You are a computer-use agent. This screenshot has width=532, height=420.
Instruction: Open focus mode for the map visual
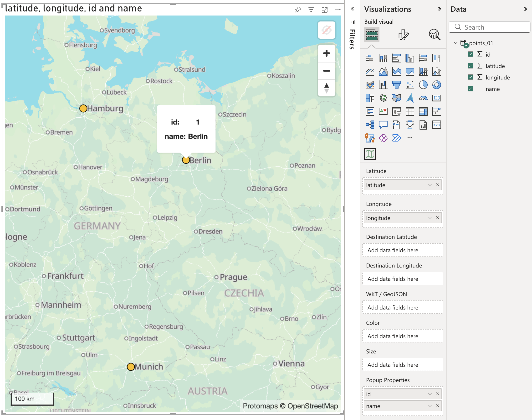[325, 10]
